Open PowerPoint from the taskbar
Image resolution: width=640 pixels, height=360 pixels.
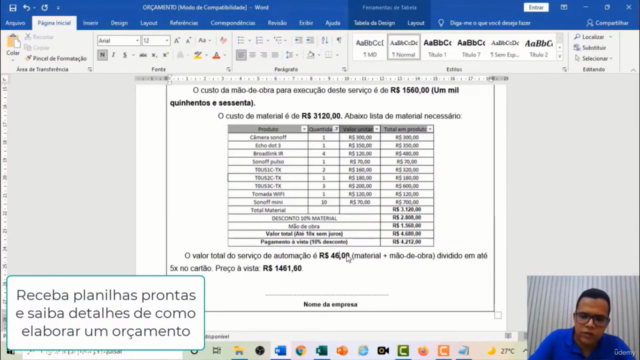[342, 351]
